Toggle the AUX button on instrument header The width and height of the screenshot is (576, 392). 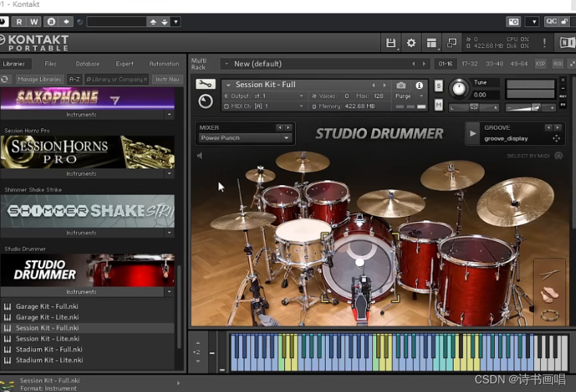(563, 96)
